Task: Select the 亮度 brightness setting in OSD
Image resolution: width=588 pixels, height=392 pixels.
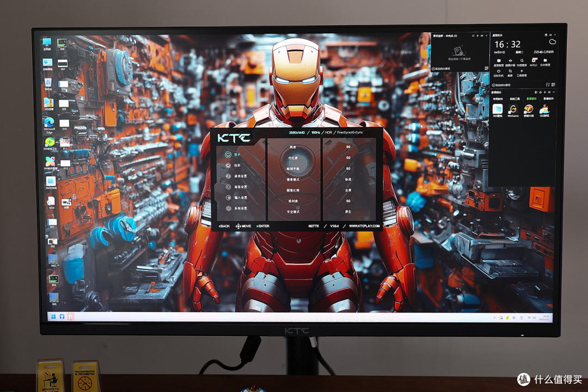Action: tap(293, 147)
